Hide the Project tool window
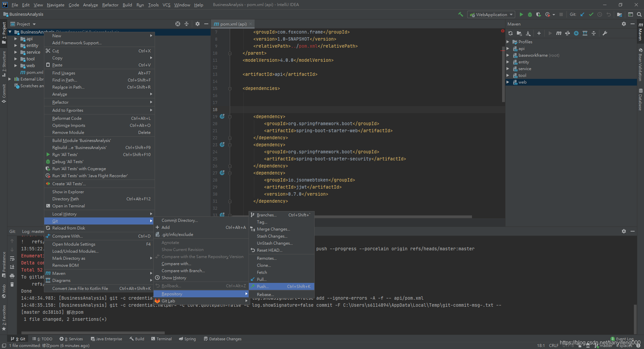This screenshot has width=644, height=349. click(x=206, y=24)
